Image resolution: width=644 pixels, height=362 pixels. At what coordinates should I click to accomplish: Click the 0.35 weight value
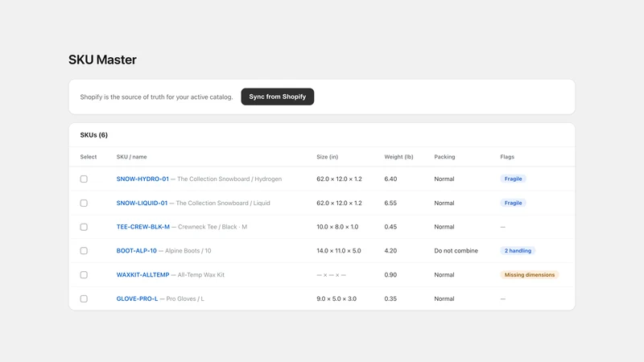coord(390,298)
